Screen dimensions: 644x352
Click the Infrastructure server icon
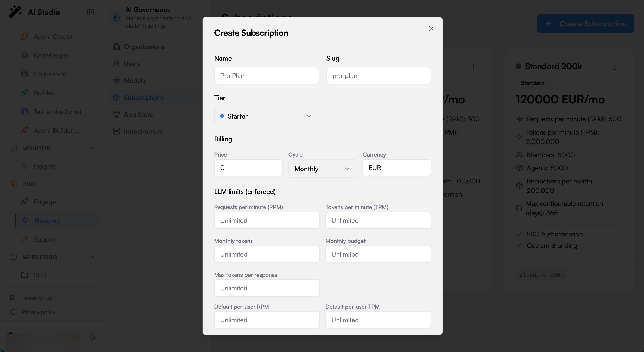click(x=117, y=131)
